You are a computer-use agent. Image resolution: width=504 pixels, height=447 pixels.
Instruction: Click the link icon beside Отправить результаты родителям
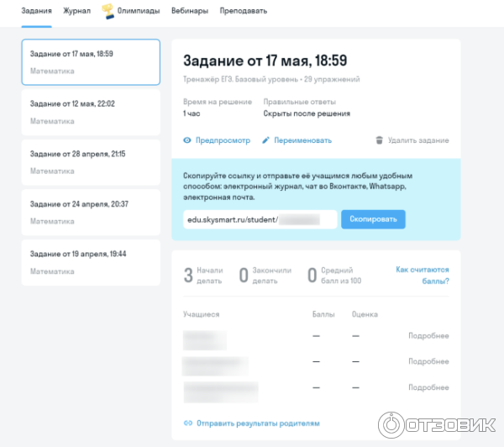[x=187, y=423]
